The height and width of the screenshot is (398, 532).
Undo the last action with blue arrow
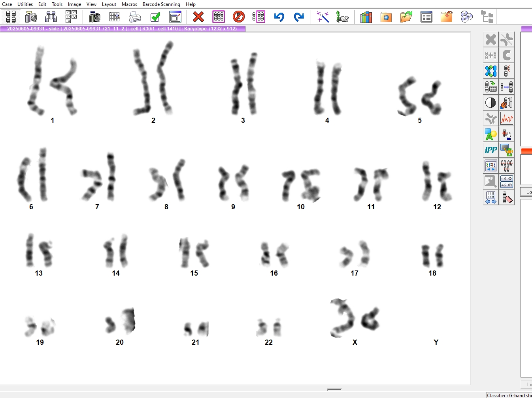pos(279,17)
